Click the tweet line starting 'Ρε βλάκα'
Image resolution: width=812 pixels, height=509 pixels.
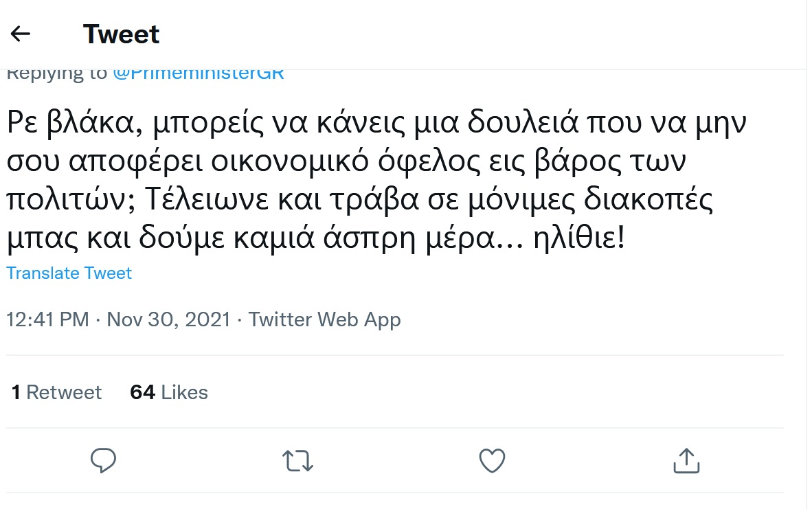pos(378,124)
